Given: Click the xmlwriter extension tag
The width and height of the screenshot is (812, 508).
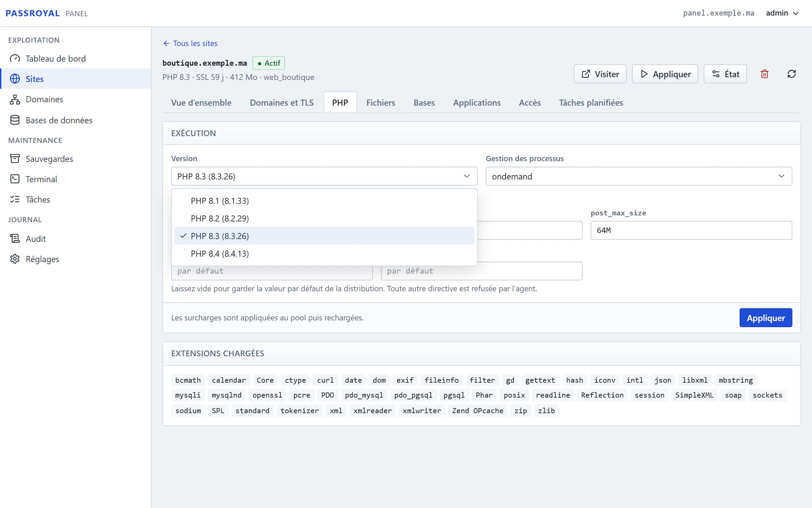Looking at the screenshot, I should pos(422,410).
